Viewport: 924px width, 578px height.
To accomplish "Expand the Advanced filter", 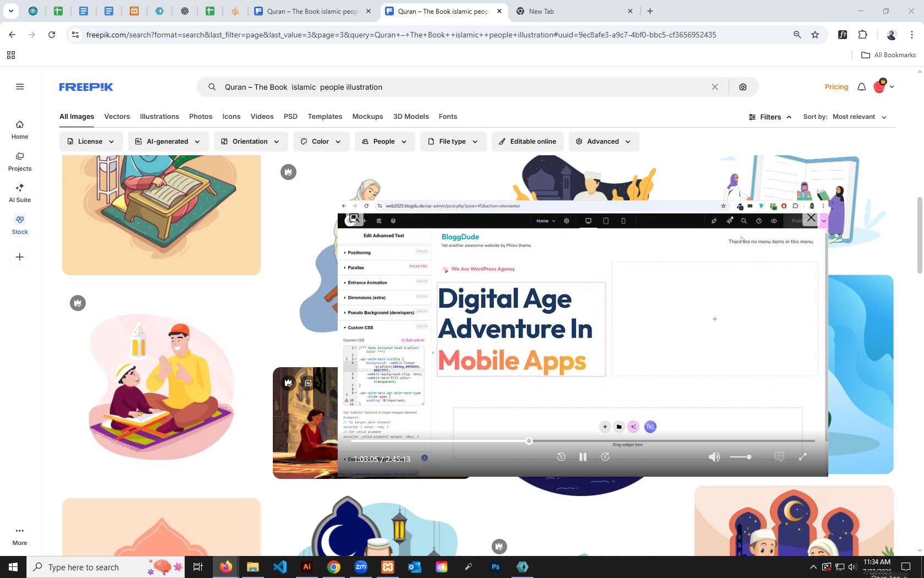I will pos(603,141).
